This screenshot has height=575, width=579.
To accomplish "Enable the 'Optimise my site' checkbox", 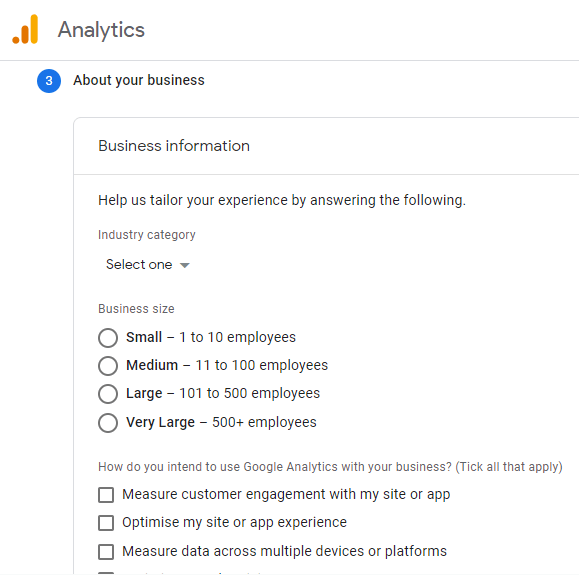I will (106, 523).
